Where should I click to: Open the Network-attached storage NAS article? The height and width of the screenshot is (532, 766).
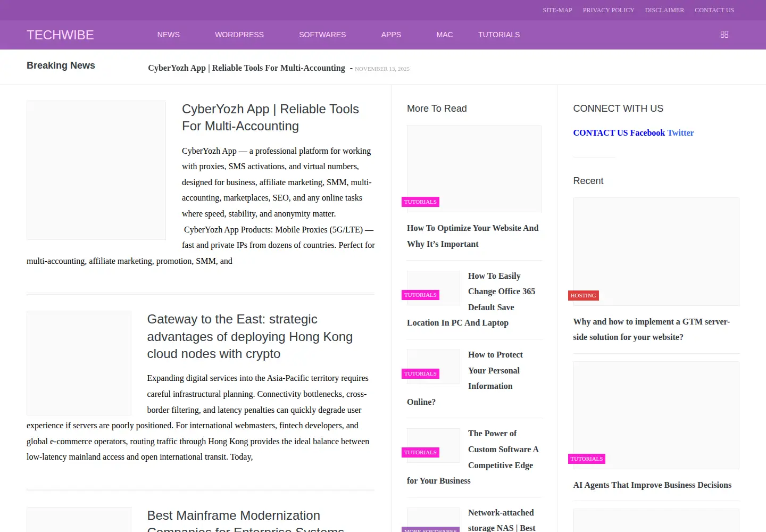click(x=501, y=520)
